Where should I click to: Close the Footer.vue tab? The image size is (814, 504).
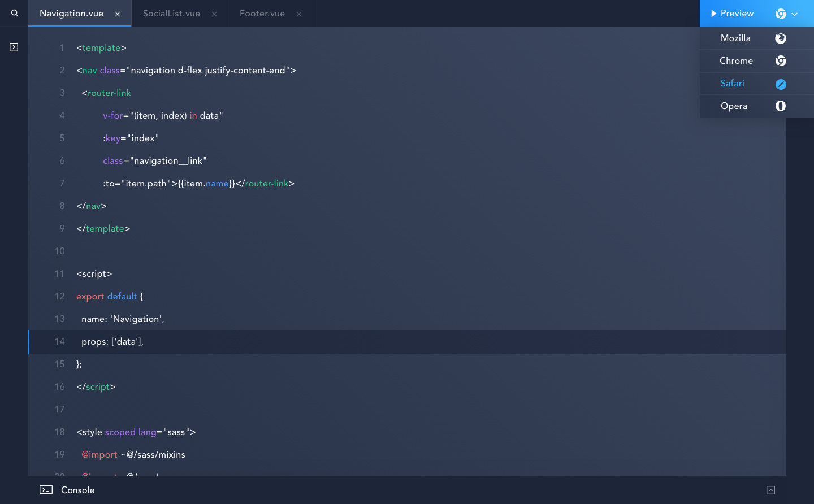coord(299,14)
